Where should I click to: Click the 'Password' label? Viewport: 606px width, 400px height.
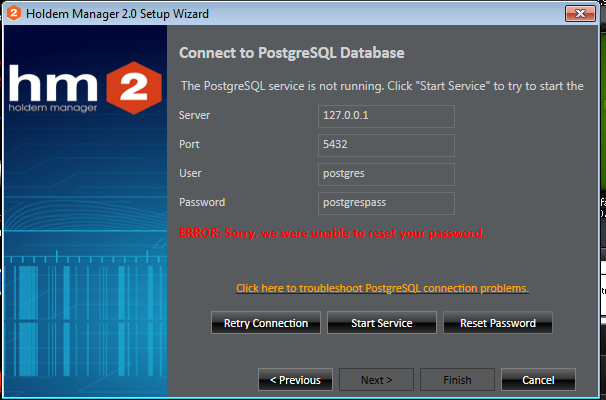(x=202, y=202)
